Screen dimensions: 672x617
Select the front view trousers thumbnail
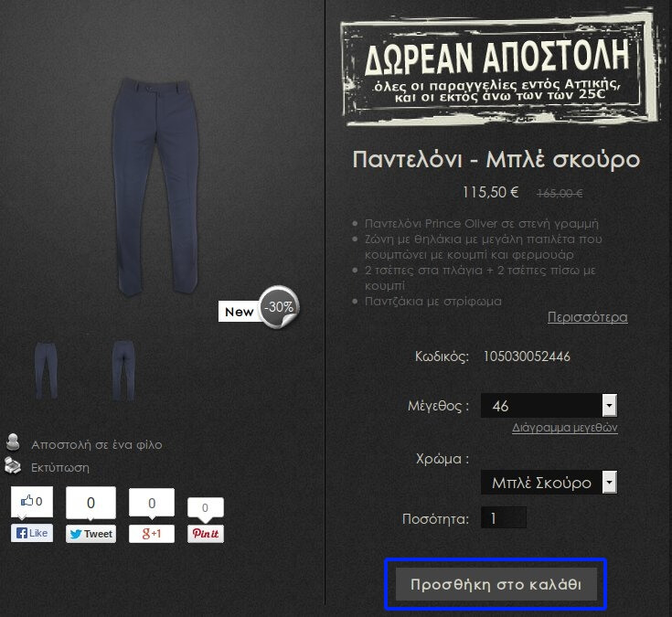47,370
